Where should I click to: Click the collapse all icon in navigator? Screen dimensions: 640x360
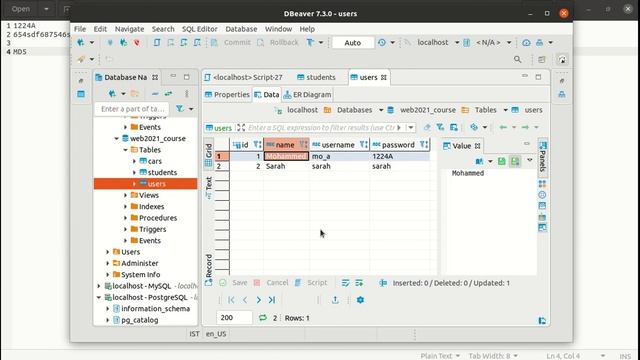(155, 94)
